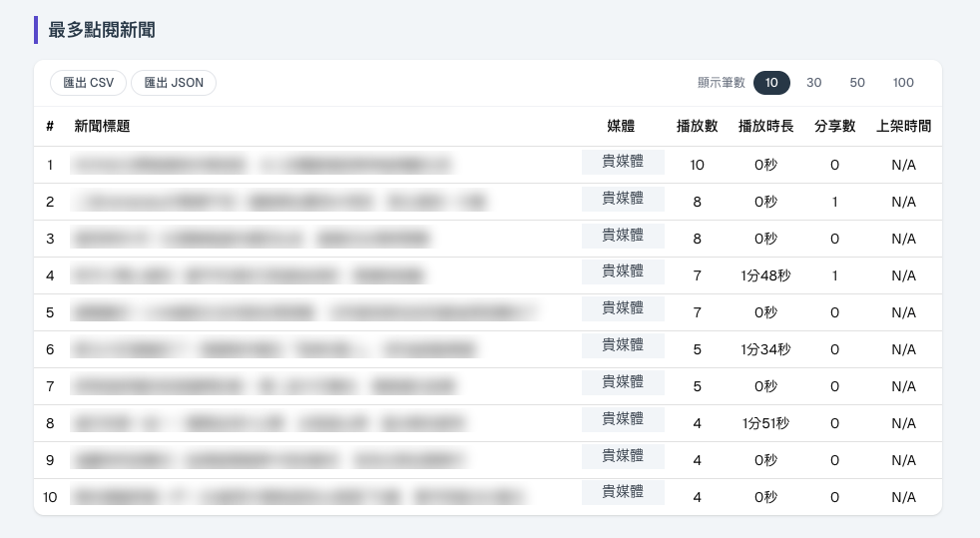
Task: Sort by 上架時間 column header
Action: 903,126
